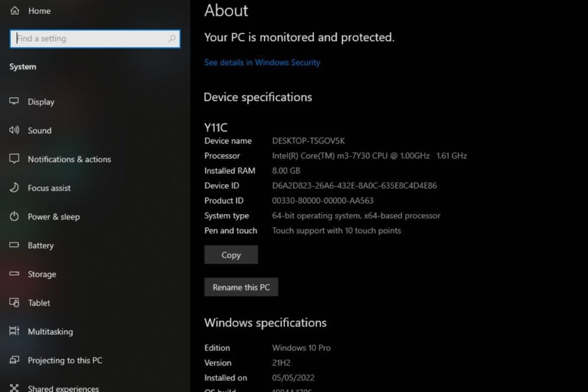The image size is (588, 392).
Task: Click the search magnifier icon
Action: coord(172,38)
